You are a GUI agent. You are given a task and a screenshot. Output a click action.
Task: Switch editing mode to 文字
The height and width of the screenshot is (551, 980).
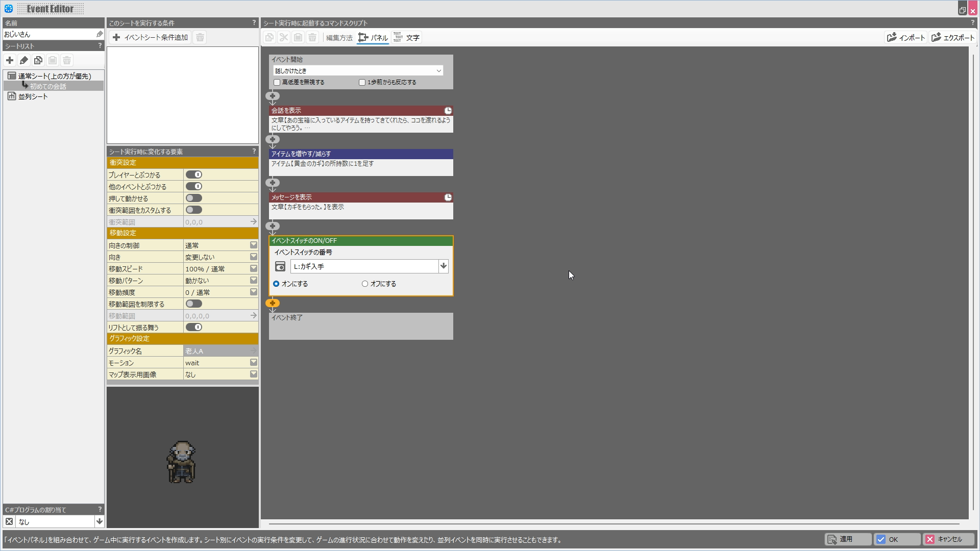[x=407, y=38]
